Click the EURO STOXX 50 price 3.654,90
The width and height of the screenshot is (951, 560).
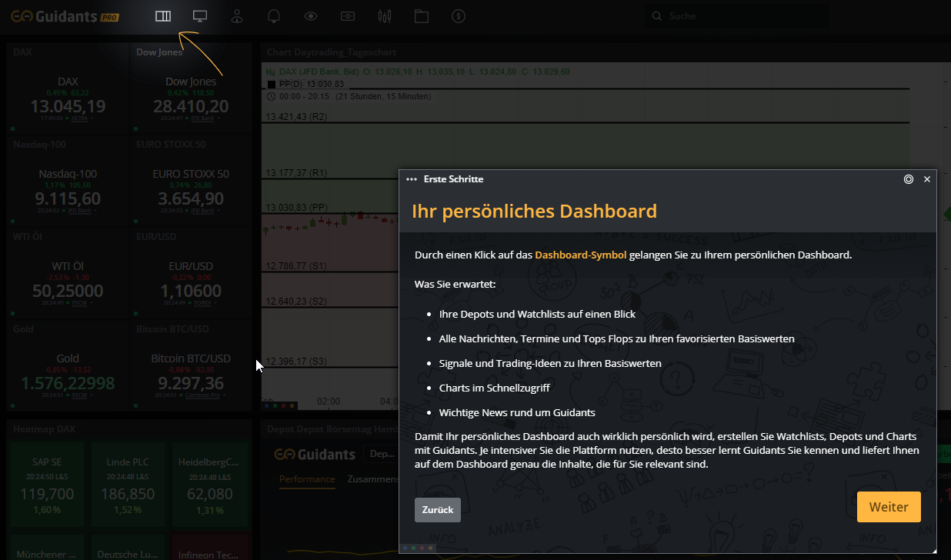(x=191, y=198)
